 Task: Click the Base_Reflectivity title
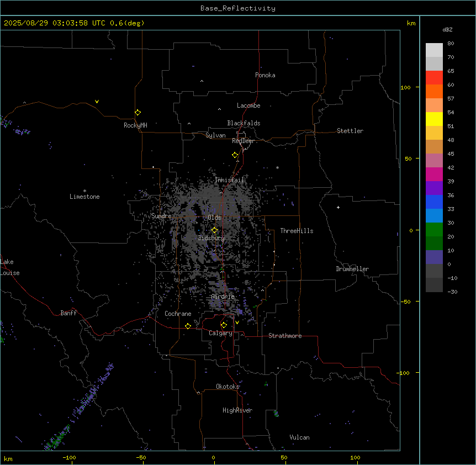pos(238,8)
